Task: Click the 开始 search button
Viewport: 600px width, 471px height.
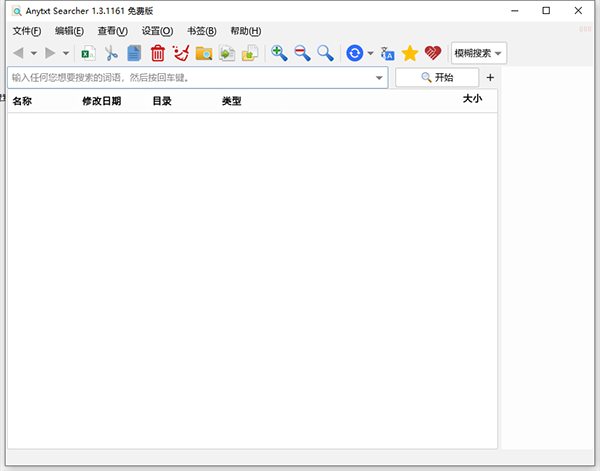Action: pyautogui.click(x=437, y=78)
